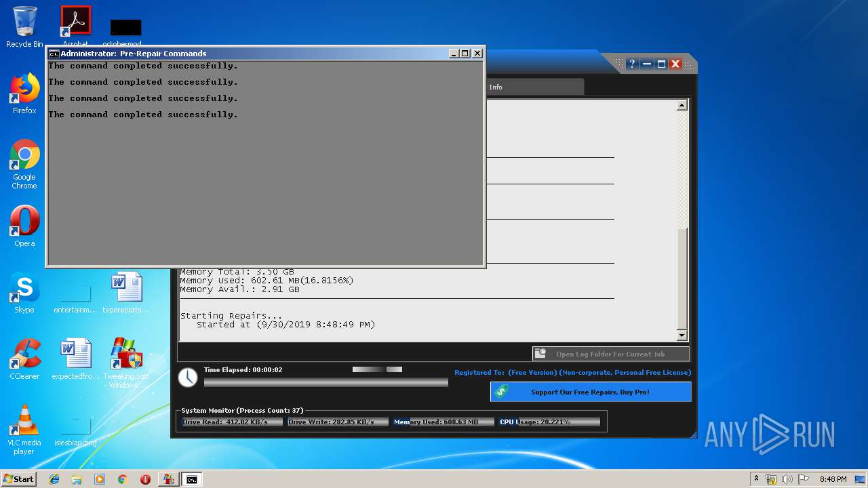Open Windows Media Player taskbar icon
This screenshot has height=488, width=868.
click(100, 479)
